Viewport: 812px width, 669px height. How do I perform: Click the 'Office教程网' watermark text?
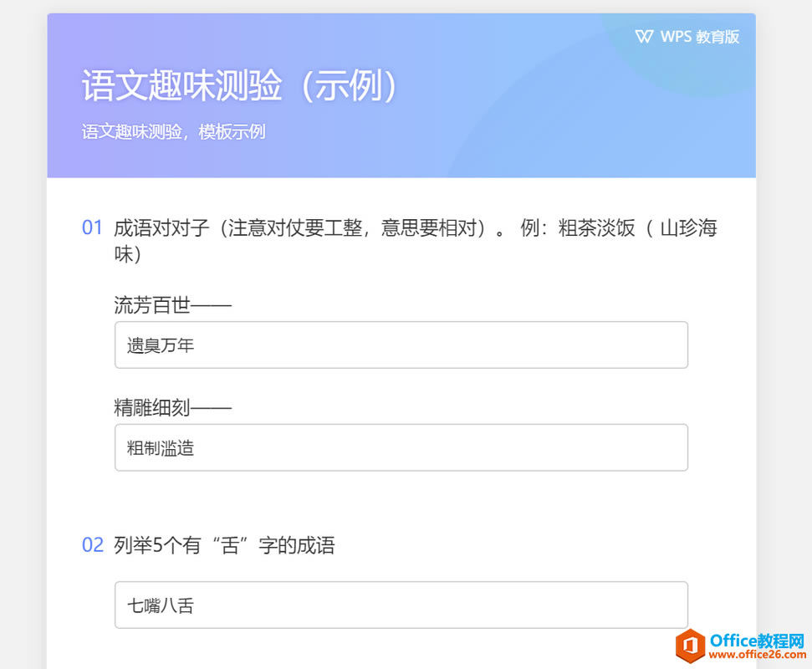(756, 641)
